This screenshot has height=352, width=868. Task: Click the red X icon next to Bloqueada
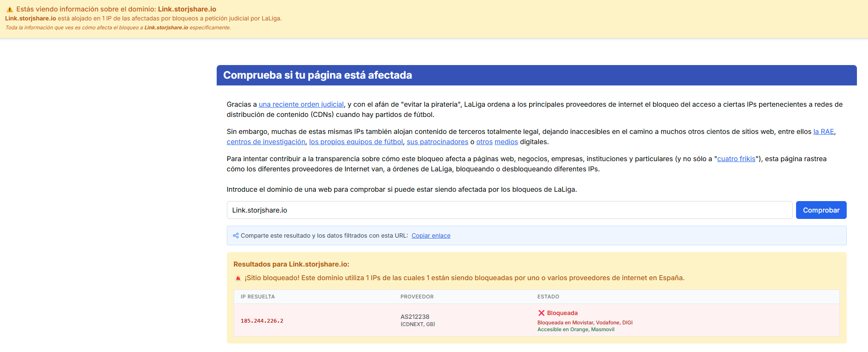click(x=541, y=313)
